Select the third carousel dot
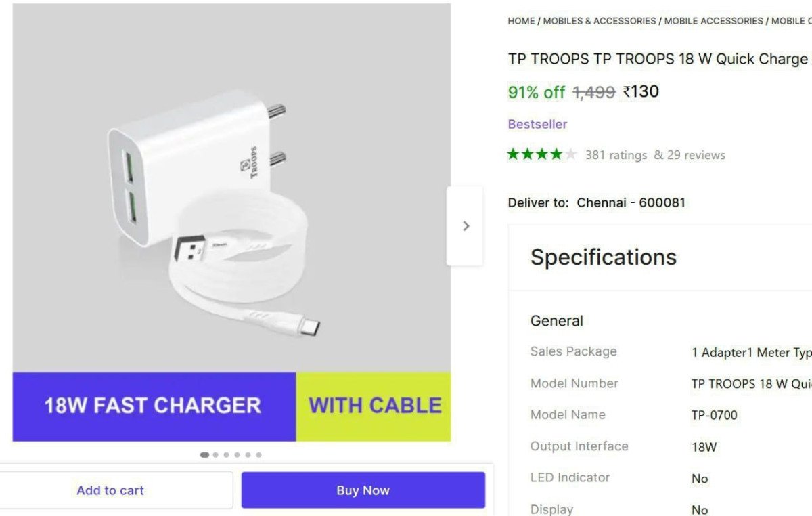812x516 pixels. (227, 455)
